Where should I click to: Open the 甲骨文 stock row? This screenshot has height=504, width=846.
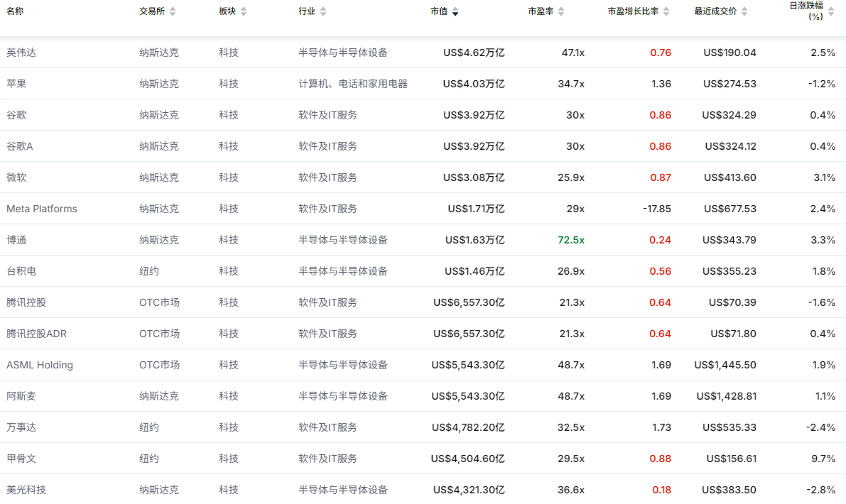tap(21, 459)
